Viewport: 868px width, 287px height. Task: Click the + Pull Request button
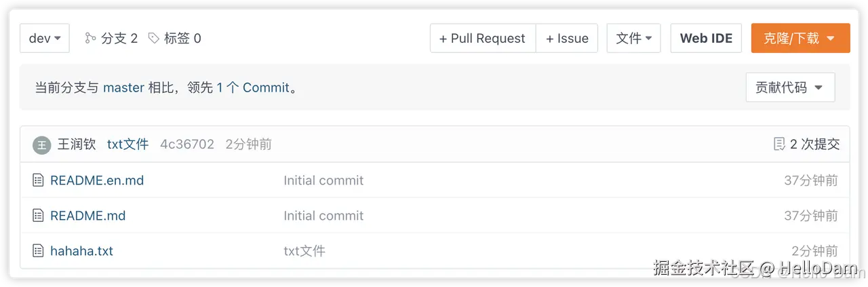coord(482,38)
